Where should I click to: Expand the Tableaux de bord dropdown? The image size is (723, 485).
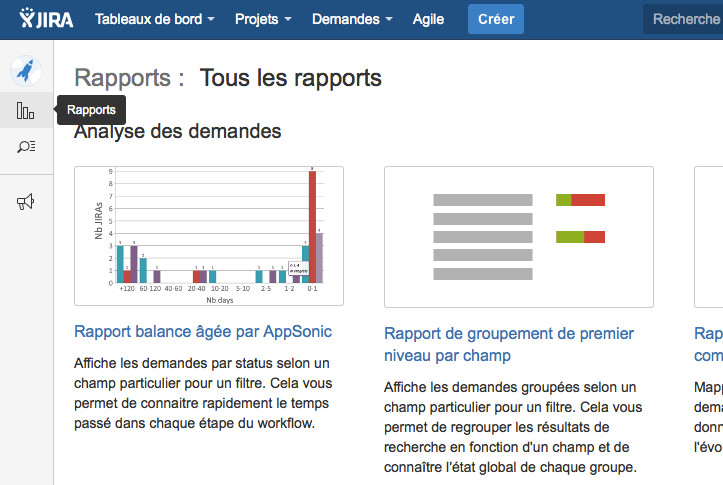tap(154, 19)
